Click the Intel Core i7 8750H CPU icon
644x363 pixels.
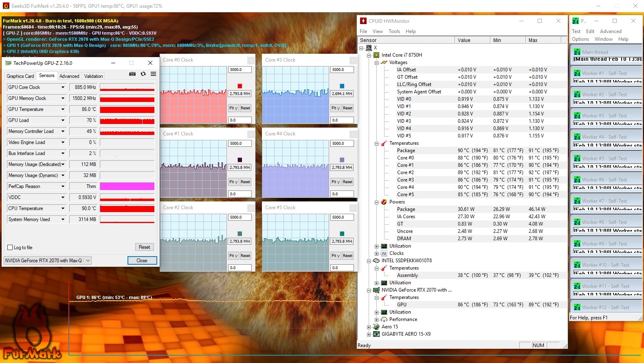[x=376, y=55]
